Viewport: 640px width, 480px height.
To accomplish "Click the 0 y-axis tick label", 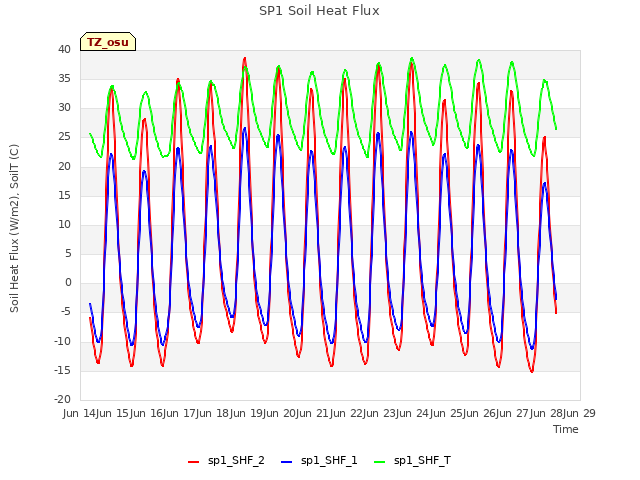I will (68, 283).
